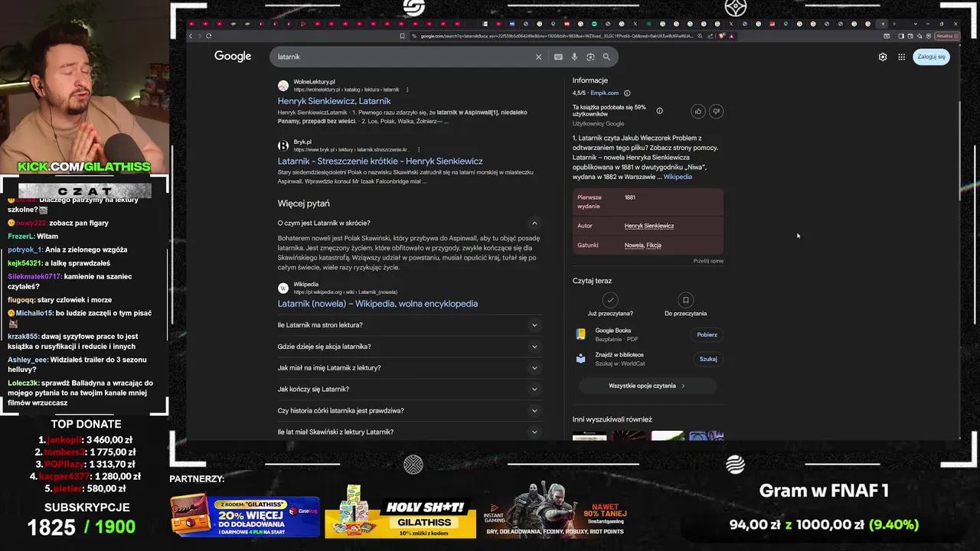
Task: Open a new browser tab with plus
Action: 893,24
